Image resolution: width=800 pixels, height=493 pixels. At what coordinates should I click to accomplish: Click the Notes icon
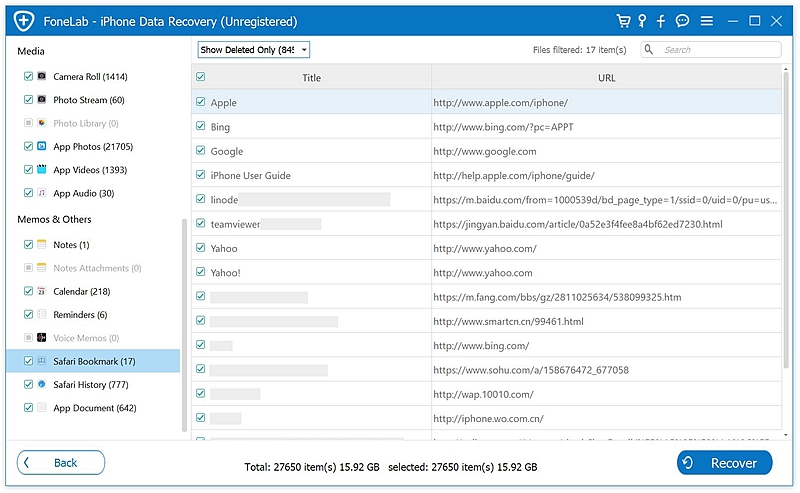42,244
